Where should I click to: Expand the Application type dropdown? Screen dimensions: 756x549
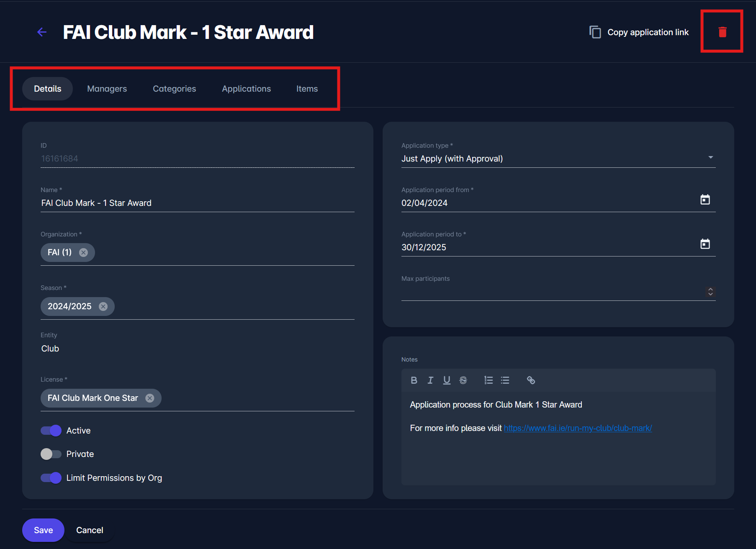(x=710, y=157)
